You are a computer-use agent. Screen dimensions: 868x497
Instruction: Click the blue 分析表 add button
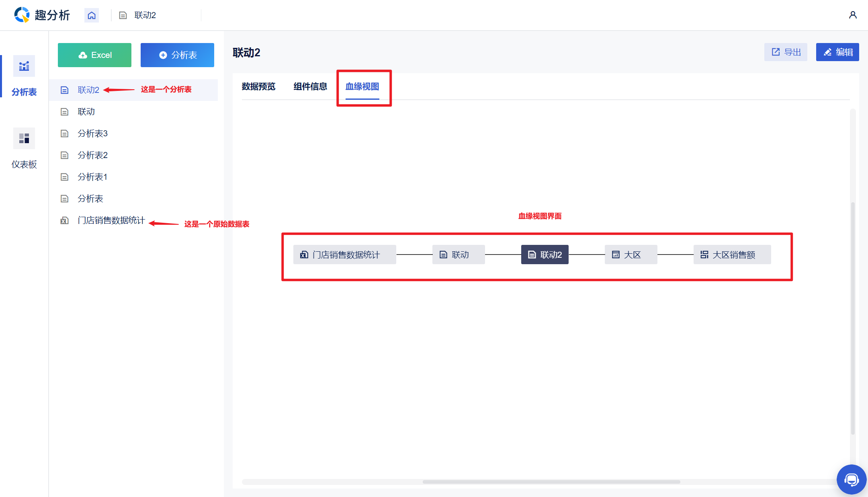click(177, 55)
